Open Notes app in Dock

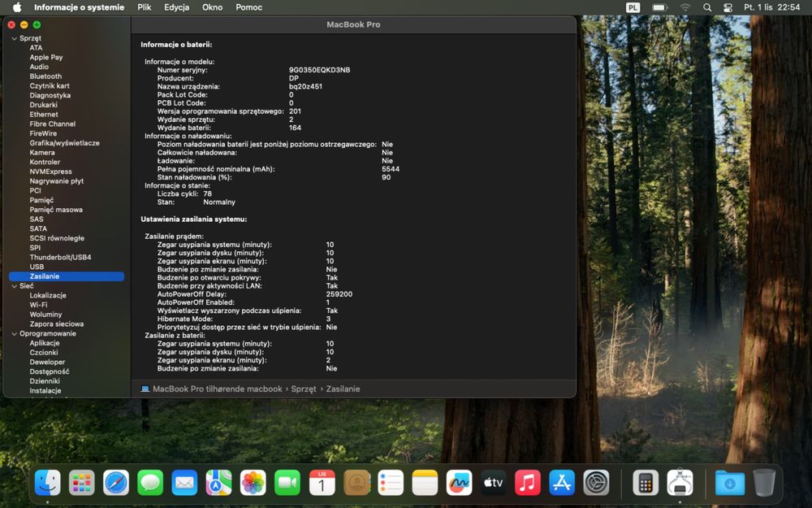coord(425,483)
